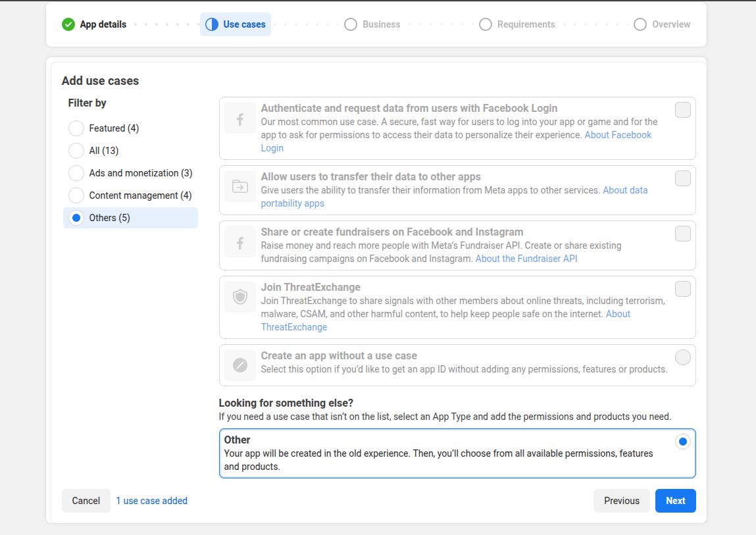
Task: Choose the Content management filter
Action: click(x=76, y=195)
